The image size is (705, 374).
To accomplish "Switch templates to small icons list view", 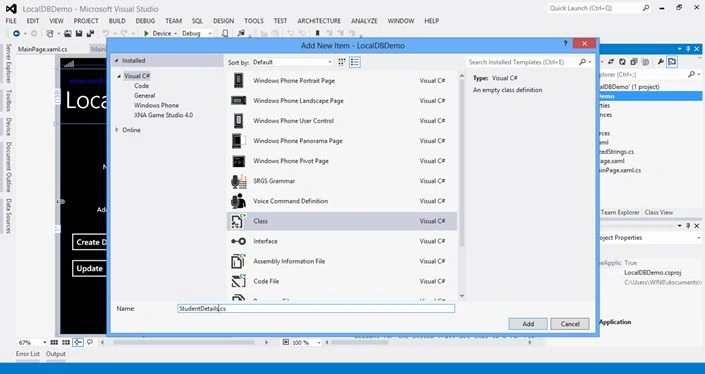I will click(x=355, y=62).
